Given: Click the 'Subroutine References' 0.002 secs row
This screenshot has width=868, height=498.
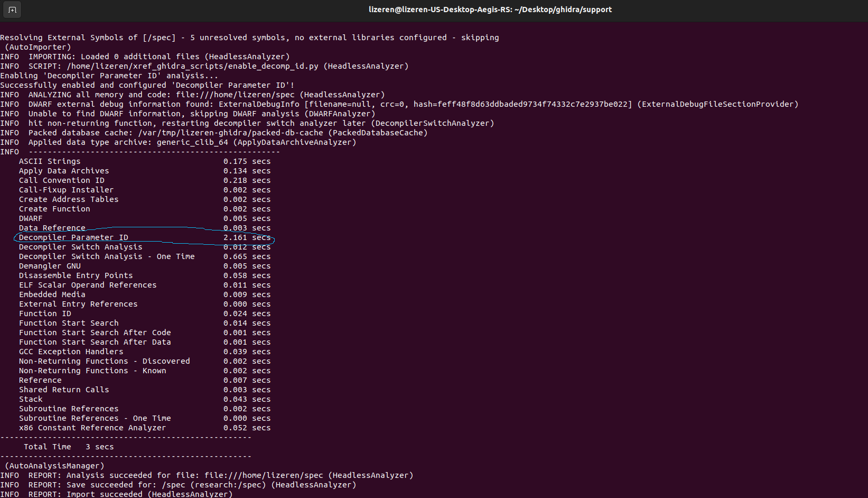Looking at the screenshot, I should point(145,409).
